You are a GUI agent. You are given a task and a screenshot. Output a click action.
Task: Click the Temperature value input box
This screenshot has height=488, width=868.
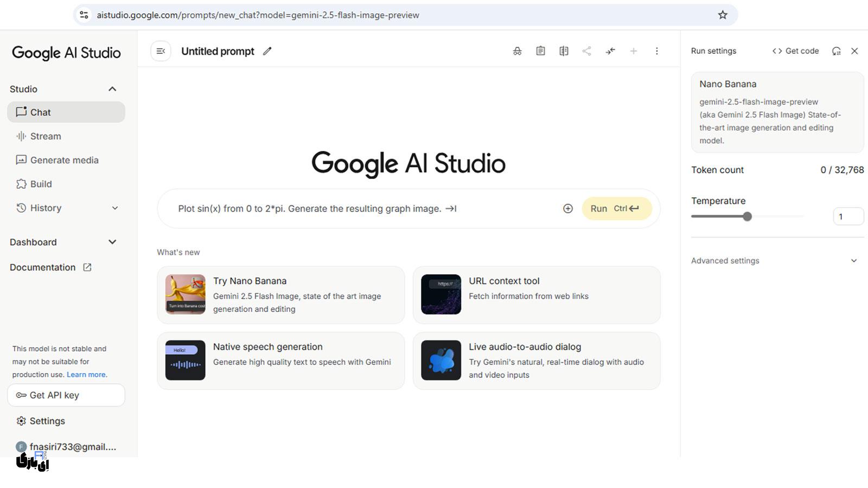coord(847,217)
